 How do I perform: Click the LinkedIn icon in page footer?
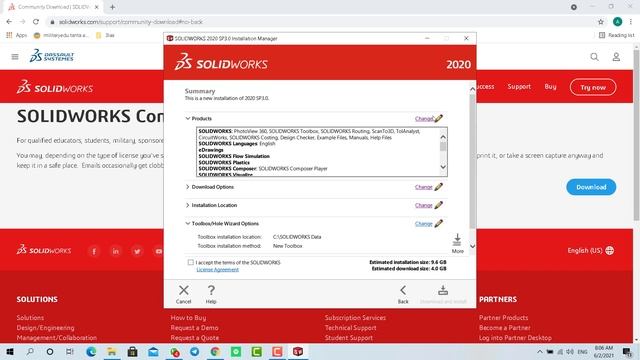(x=116, y=251)
